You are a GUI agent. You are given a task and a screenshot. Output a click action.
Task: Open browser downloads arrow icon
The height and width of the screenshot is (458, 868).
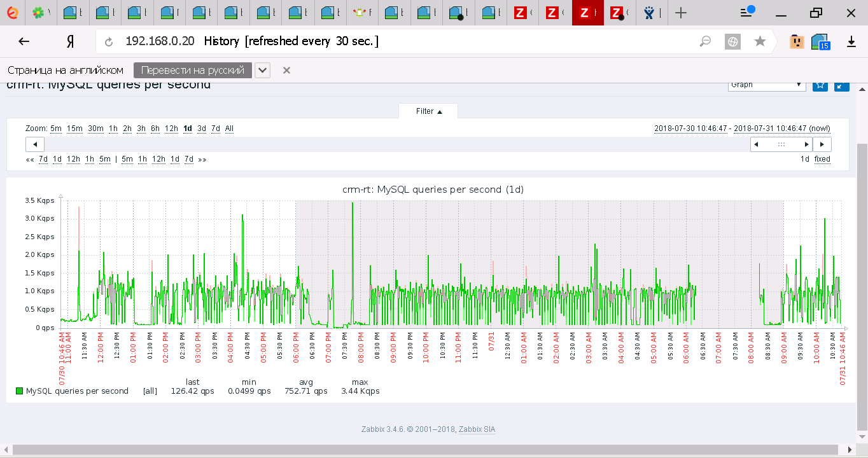click(x=851, y=41)
